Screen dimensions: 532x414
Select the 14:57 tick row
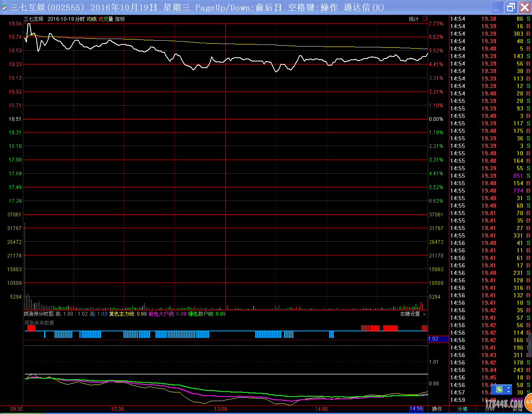[490, 392]
